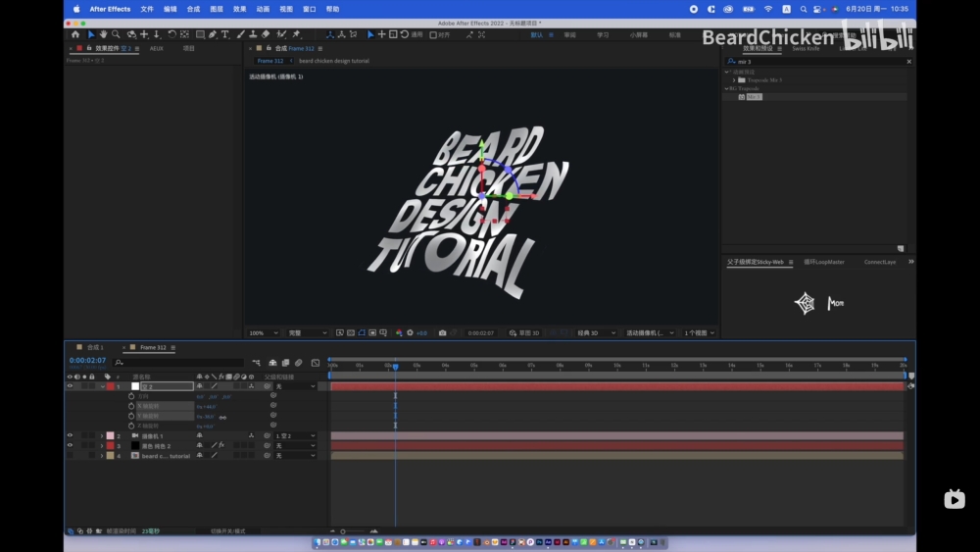980x552 pixels.
Task: Toggle stopwatch for X 轴旋转 property
Action: [x=131, y=406]
